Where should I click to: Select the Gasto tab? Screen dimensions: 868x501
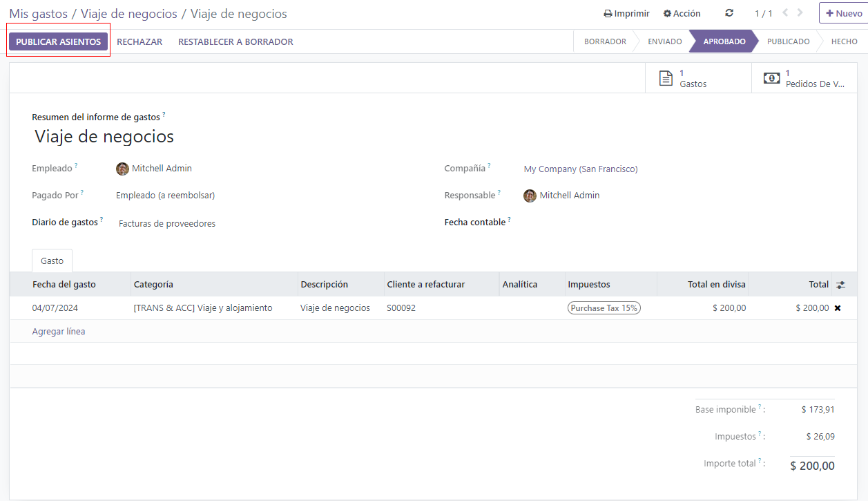(52, 261)
